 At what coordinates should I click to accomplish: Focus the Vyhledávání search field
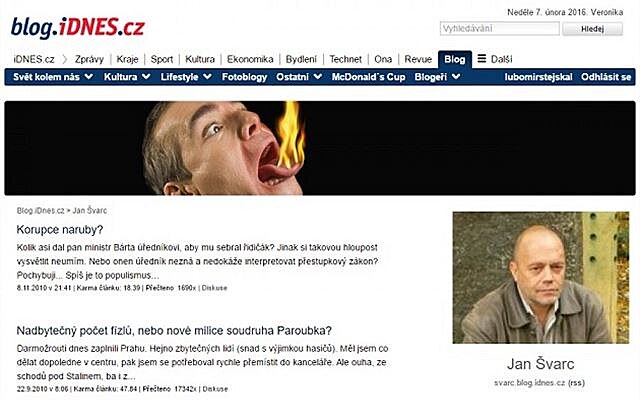[x=500, y=29]
